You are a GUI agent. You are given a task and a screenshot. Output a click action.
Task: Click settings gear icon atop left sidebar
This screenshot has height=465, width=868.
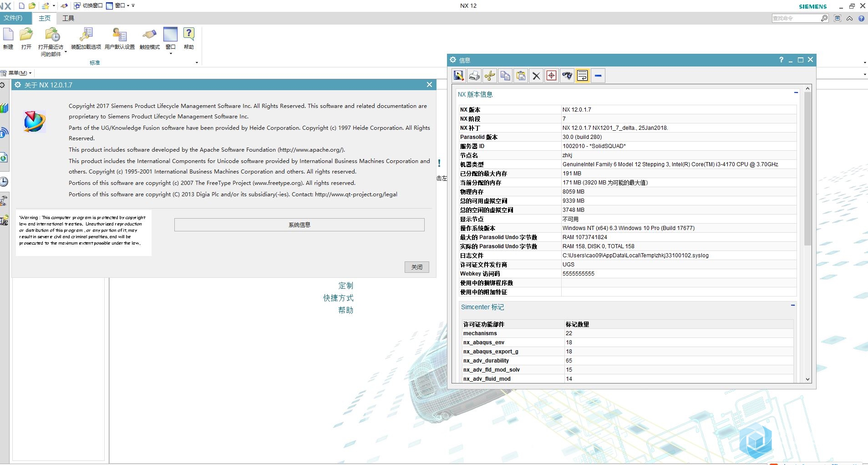pos(3,85)
